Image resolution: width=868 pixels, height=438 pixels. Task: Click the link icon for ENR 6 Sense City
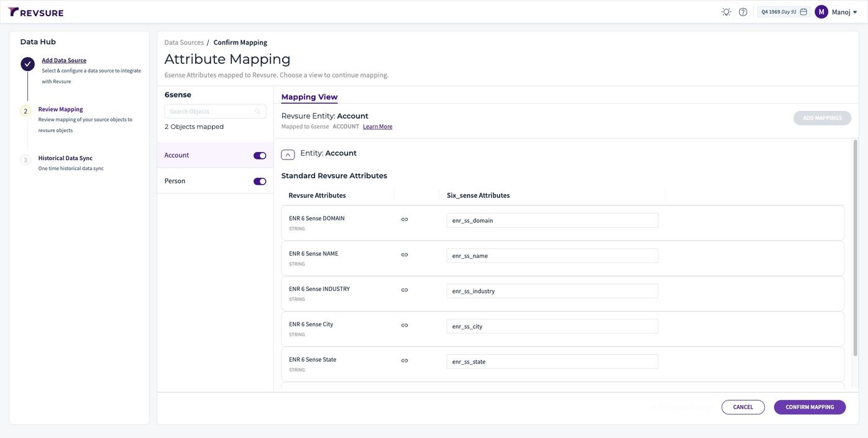[404, 326]
